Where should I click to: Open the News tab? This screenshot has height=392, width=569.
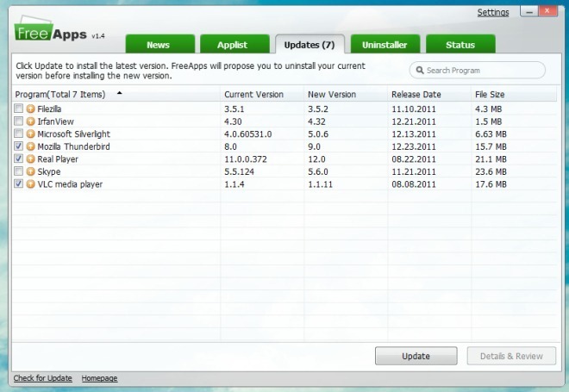tap(160, 44)
